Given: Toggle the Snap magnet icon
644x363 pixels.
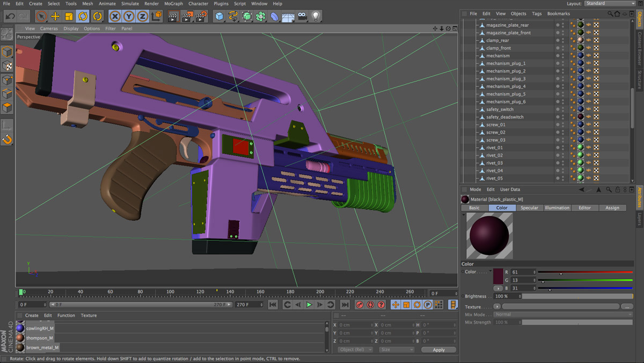Looking at the screenshot, I should tap(7, 139).
